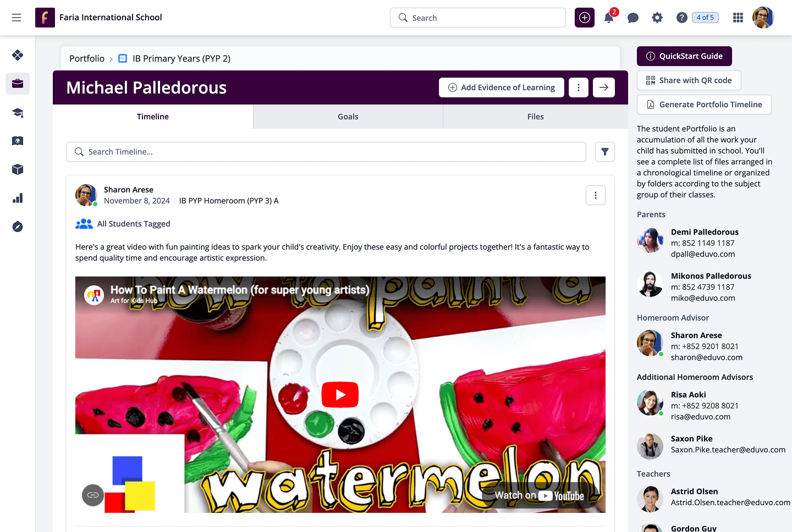
Task: Open the hamburger navigation menu
Action: (x=16, y=18)
